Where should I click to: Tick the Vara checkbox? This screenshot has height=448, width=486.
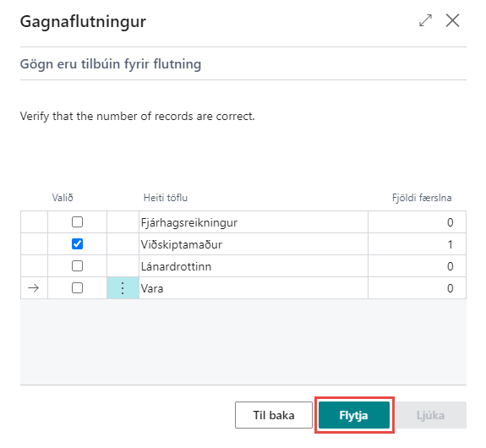(x=77, y=288)
